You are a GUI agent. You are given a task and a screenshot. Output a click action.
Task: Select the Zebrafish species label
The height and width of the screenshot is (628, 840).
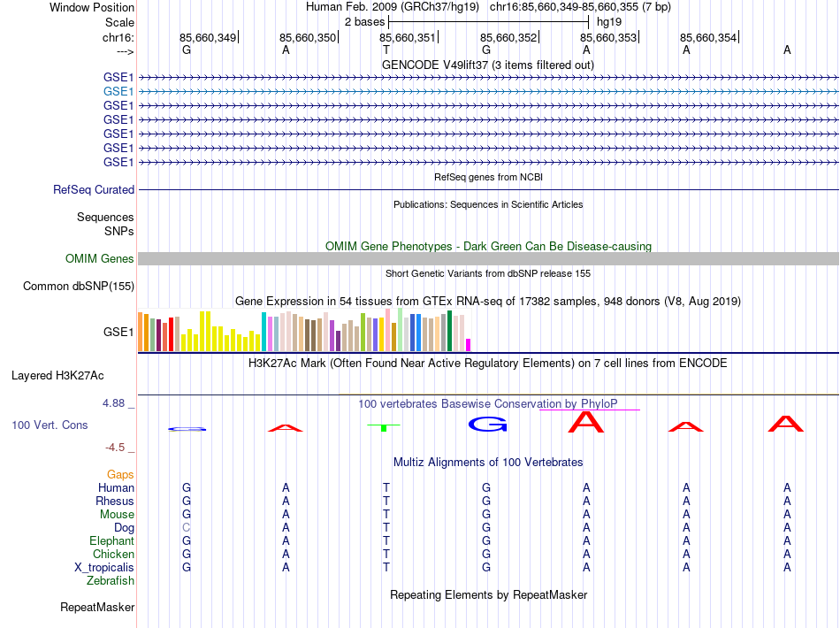111,581
